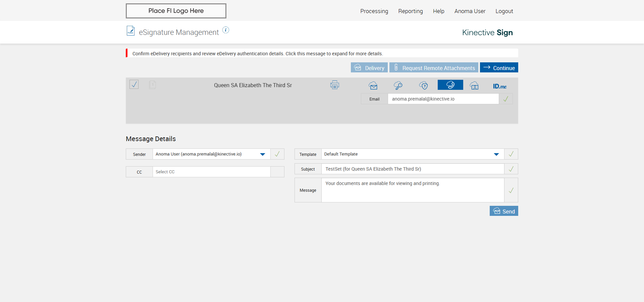644x302 pixels.
Task: Click the recipient Email address field
Action: click(443, 99)
